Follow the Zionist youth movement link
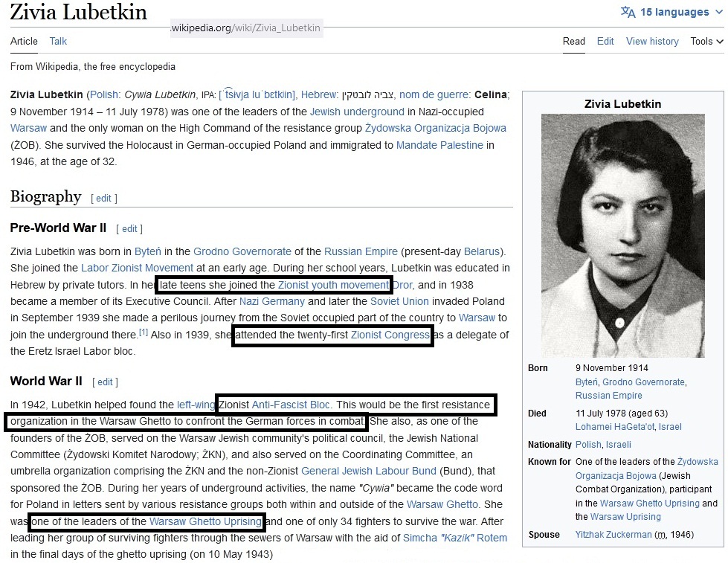This screenshot has width=728, height=563. 333,286
